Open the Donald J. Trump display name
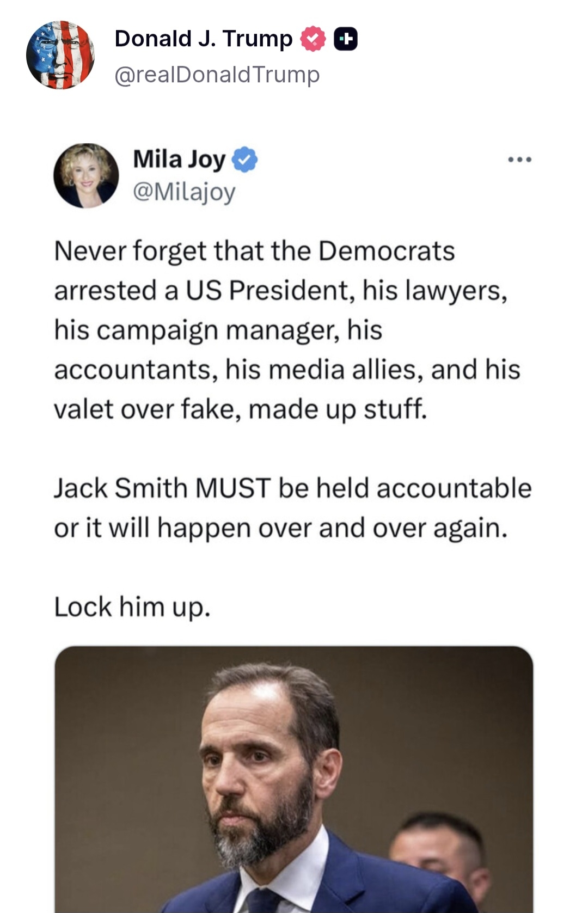Screen dimensions: 588x913 pos(204,39)
